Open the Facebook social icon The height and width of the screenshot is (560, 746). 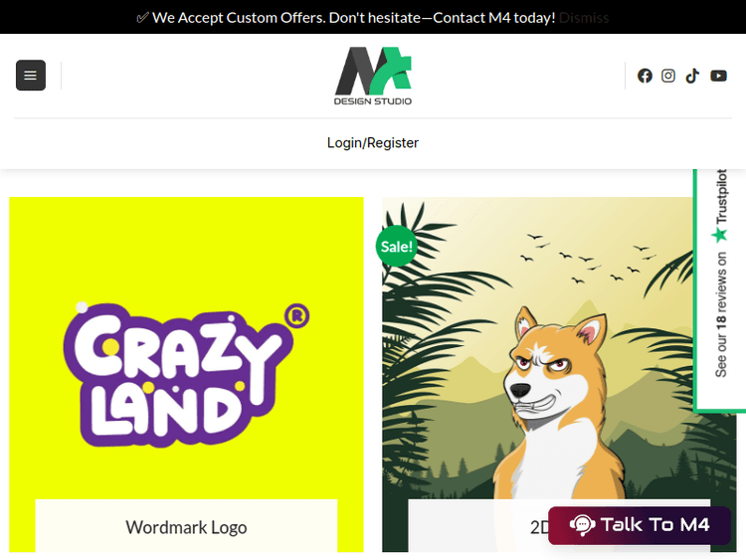click(645, 76)
